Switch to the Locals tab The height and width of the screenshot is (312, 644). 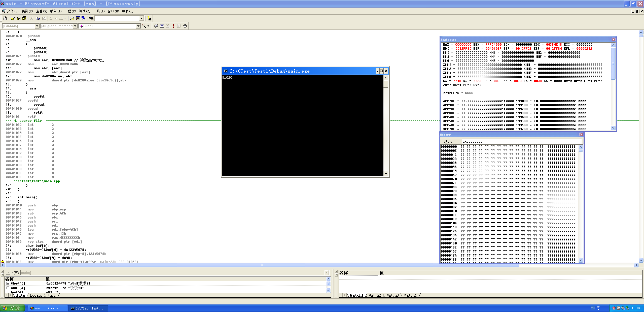(36, 295)
